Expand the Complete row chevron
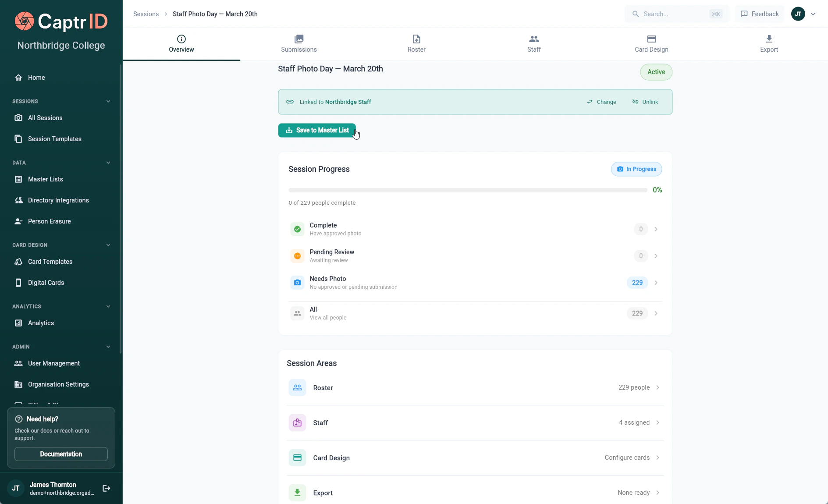 tap(656, 229)
